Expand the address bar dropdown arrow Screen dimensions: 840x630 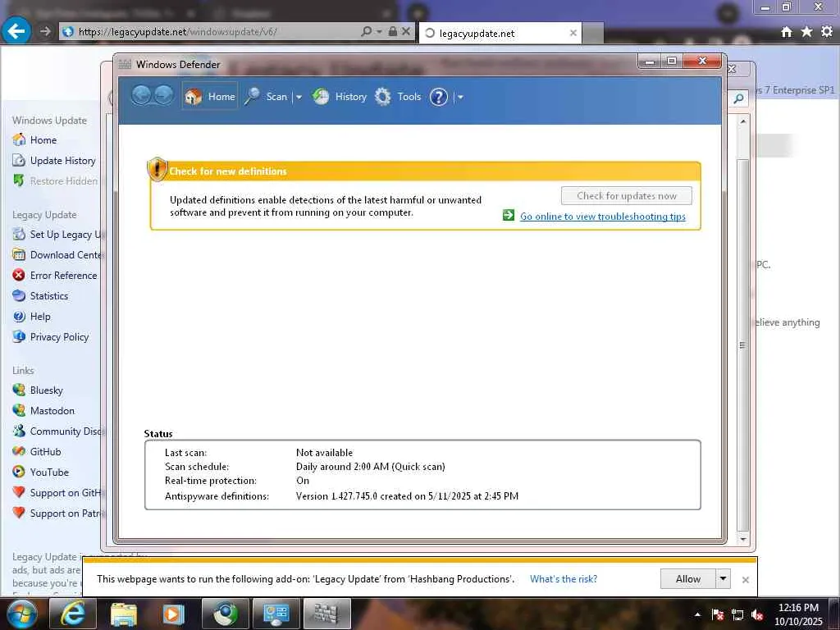[x=379, y=32]
